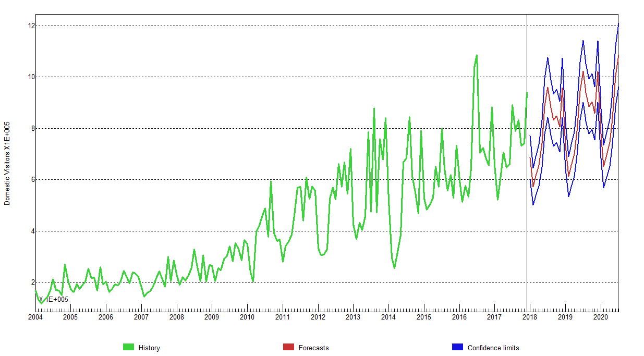
Task: Click the highest green history peak in 2016
Action: [x=476, y=55]
